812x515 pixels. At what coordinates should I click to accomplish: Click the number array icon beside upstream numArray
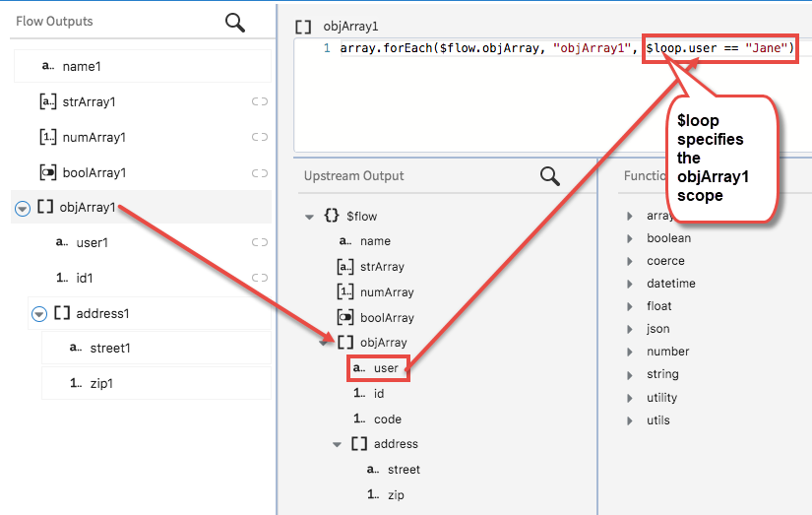pyautogui.click(x=345, y=291)
